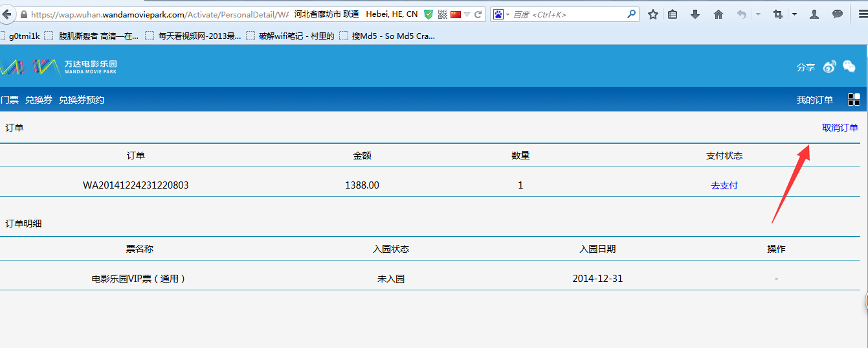The image size is (868, 348).
Task: Click the 入园状态 column header
Action: (391, 249)
